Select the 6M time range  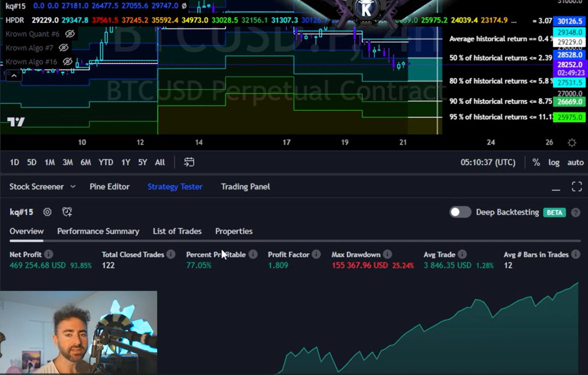tap(86, 162)
